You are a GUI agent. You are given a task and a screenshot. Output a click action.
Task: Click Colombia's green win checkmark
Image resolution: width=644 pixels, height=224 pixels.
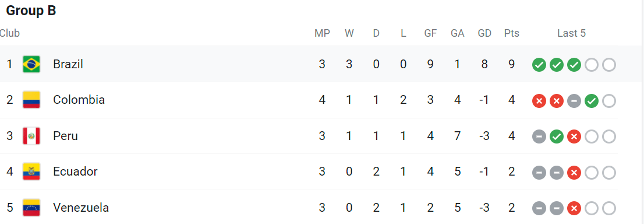click(x=592, y=101)
